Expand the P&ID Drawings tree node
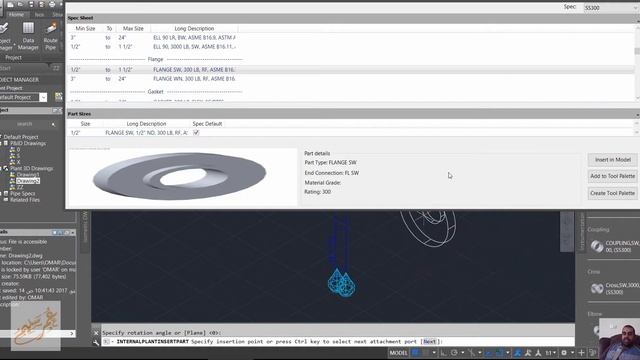640x360 pixels. [1, 144]
